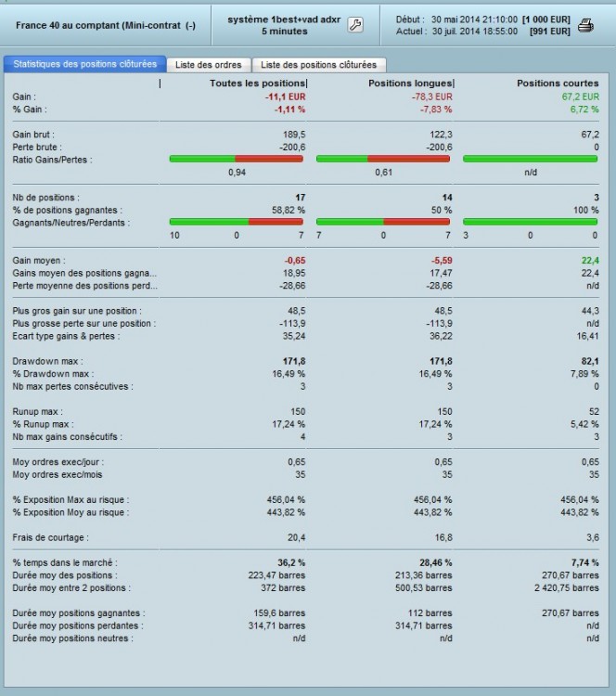Screen dimensions: 616x696
Task: Click the -11,1 EUR gain value
Action: [286, 97]
